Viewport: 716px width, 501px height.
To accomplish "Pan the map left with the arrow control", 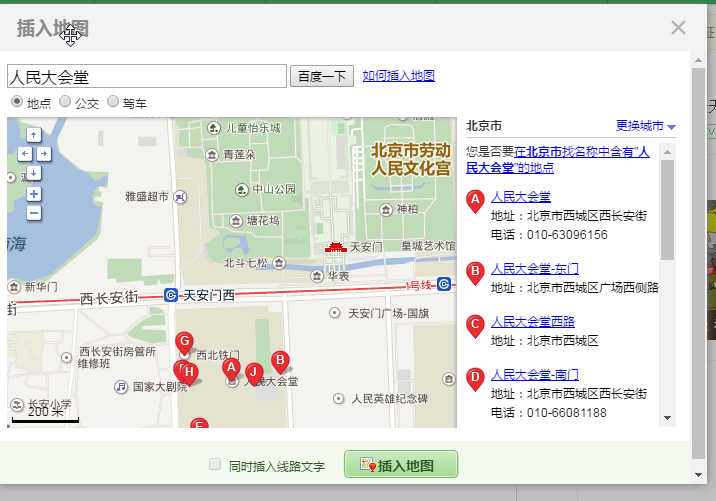I will [25, 153].
